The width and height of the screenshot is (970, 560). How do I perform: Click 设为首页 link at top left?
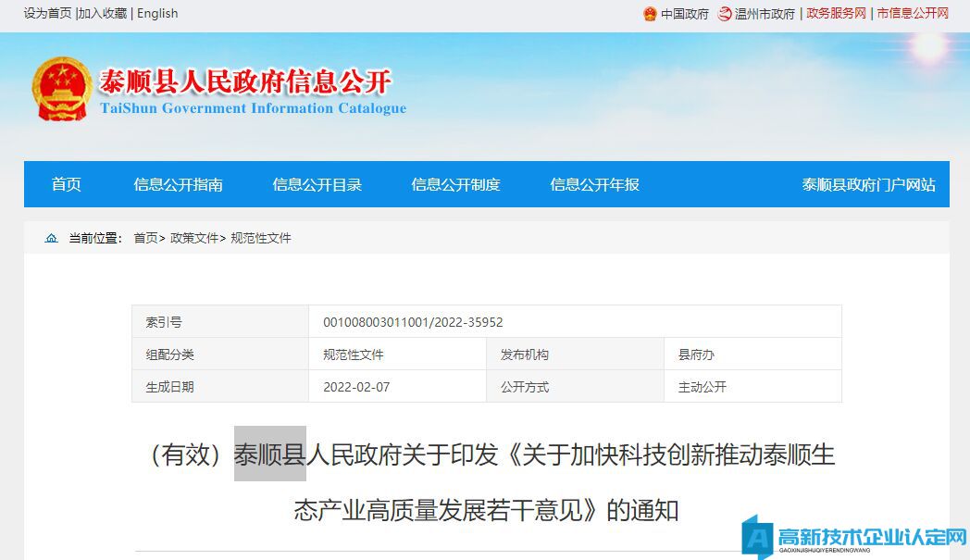[47, 14]
